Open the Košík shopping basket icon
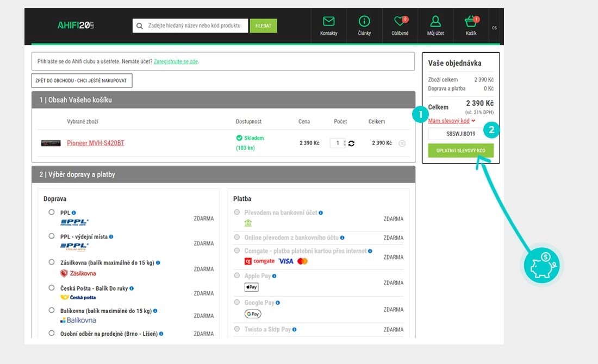Screen dimensions: 598x364 tap(471, 22)
